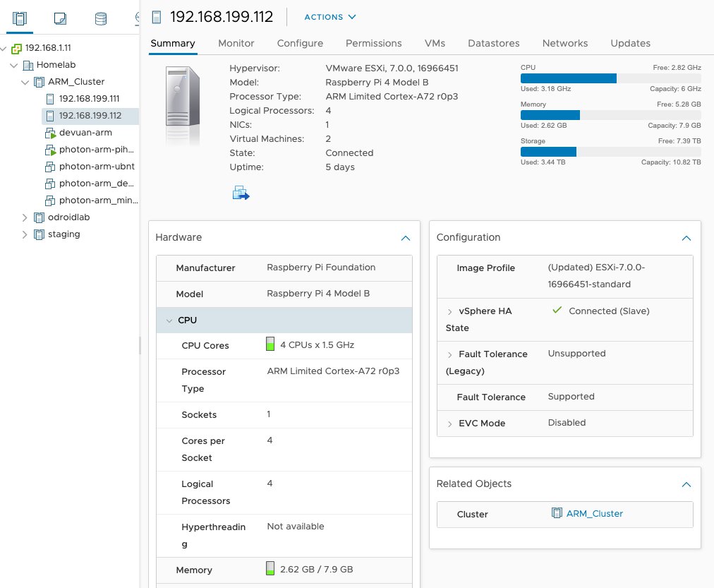This screenshot has height=588, width=714.
Task: Open VMs and Templates inventory view
Action: (60, 18)
